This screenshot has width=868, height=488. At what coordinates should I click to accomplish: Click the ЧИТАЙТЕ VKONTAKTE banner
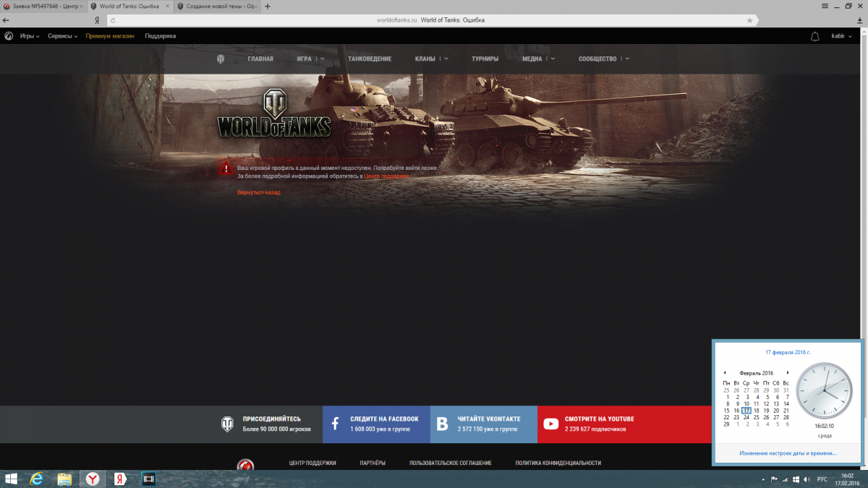[x=484, y=424]
